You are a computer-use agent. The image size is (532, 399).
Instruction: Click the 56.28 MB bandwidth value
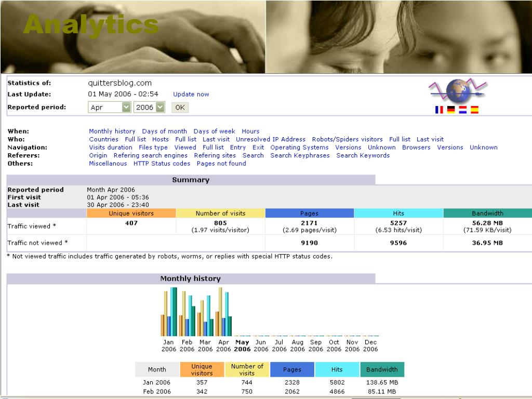(487, 223)
